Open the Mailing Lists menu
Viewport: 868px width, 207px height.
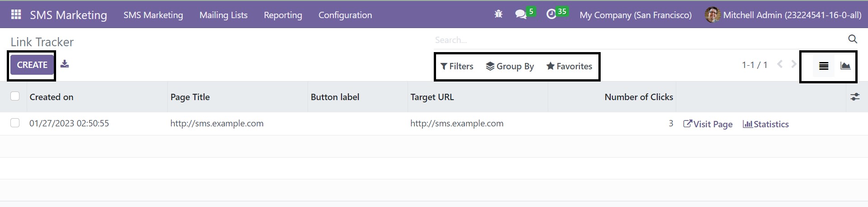223,15
